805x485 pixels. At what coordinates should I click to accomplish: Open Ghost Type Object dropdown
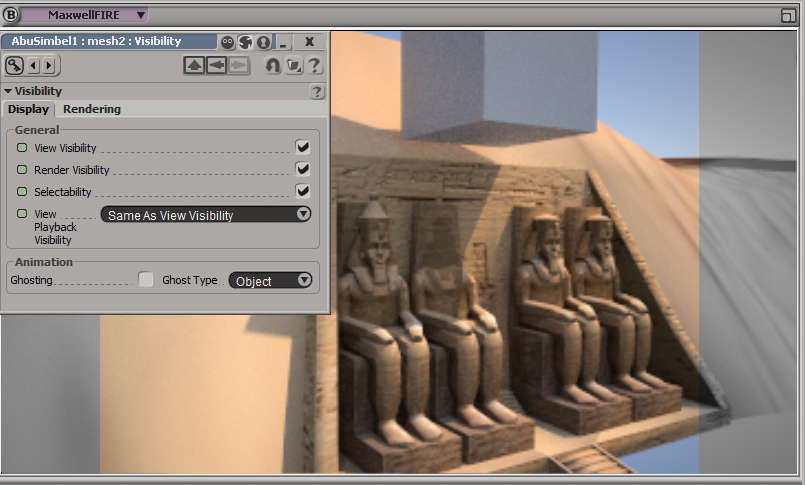(270, 280)
